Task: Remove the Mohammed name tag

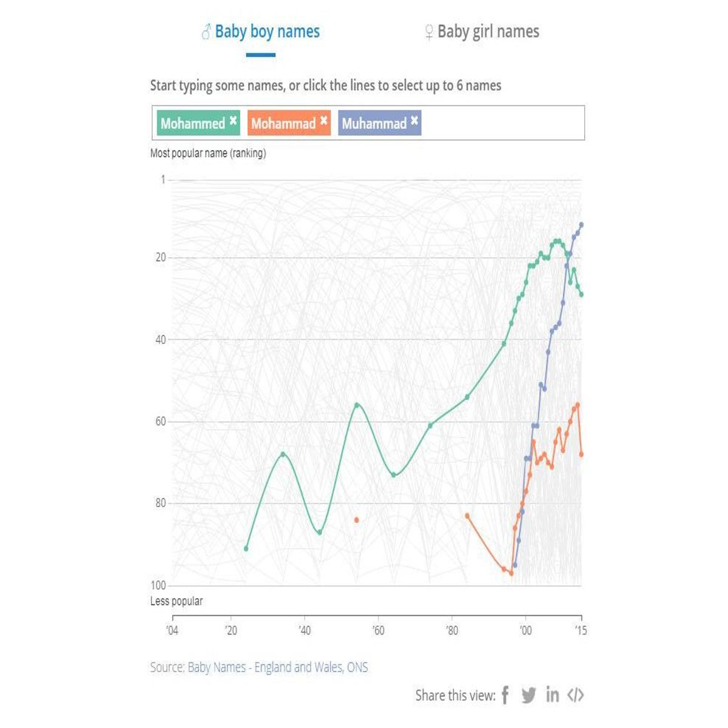Action: point(233,120)
